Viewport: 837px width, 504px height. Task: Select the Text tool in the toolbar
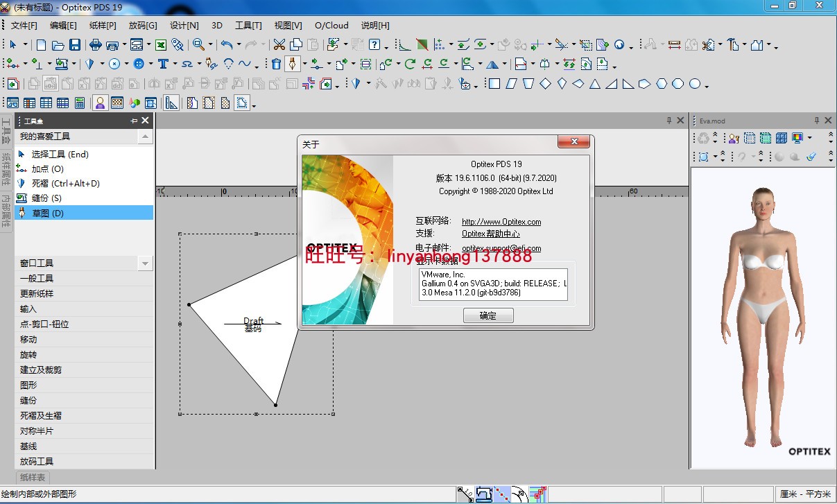(x=164, y=64)
